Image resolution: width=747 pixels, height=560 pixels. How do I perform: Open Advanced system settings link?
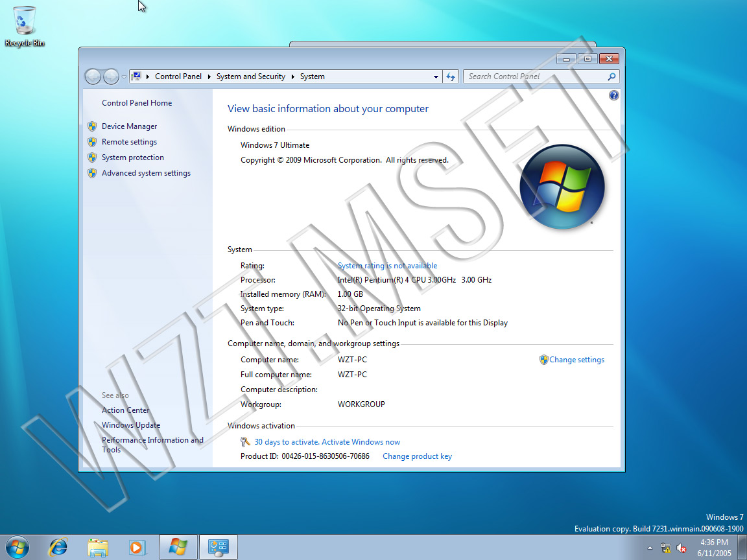click(x=146, y=173)
